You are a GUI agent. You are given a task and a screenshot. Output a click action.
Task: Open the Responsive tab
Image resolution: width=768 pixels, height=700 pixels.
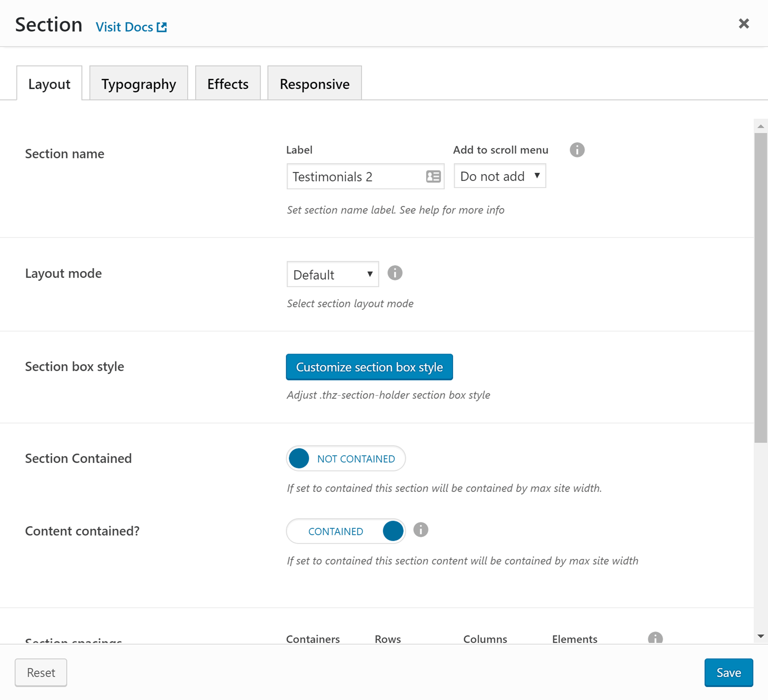pos(314,84)
